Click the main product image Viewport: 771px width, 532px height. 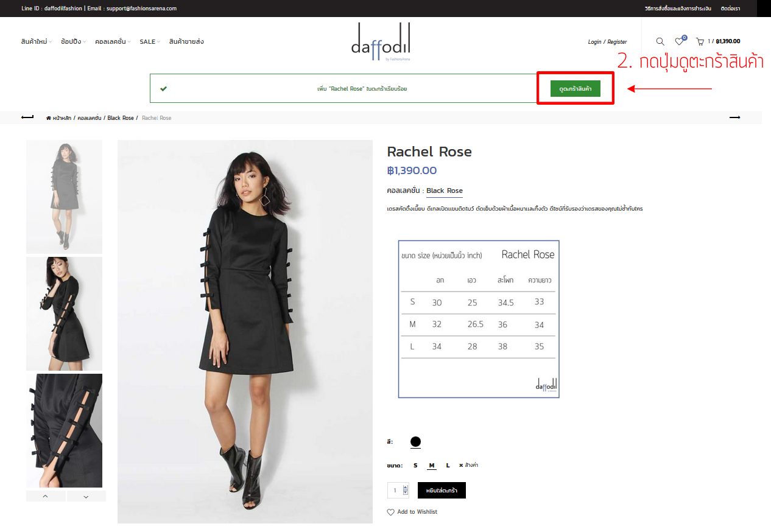point(245,332)
